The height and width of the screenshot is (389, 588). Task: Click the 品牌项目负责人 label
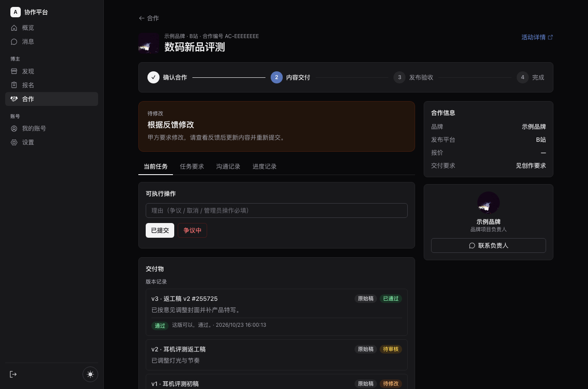[489, 230]
